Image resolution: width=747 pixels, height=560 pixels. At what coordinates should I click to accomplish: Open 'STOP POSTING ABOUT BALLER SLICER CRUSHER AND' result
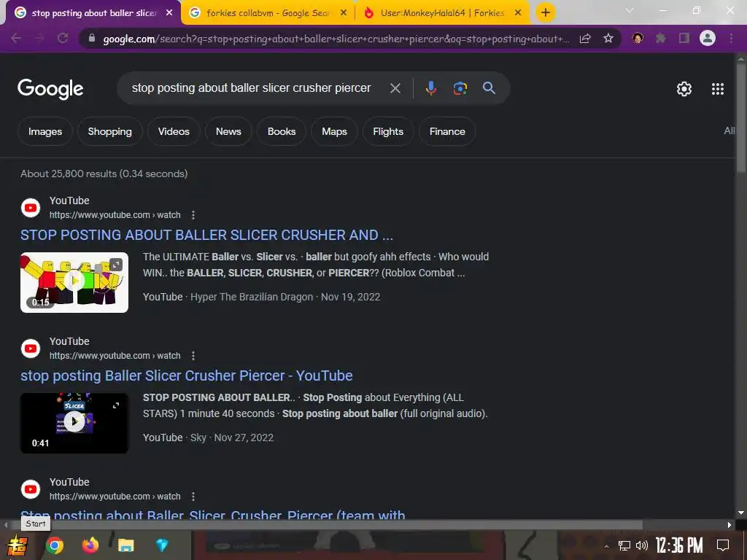206,235
